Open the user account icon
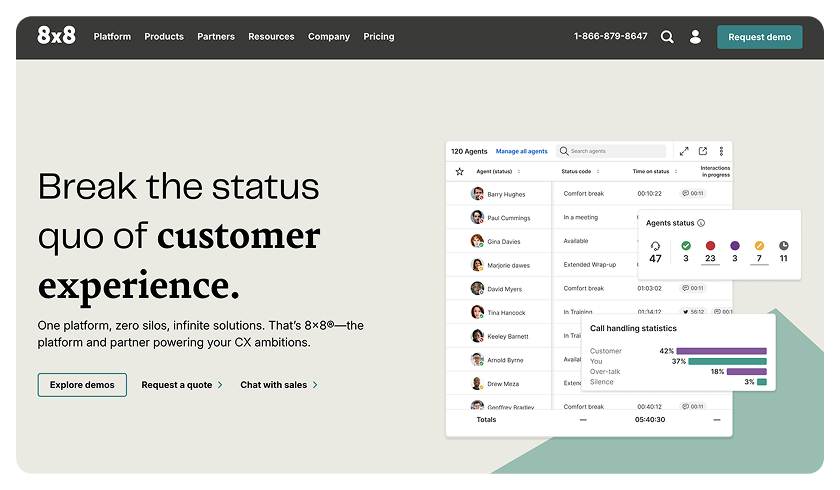 coord(695,36)
